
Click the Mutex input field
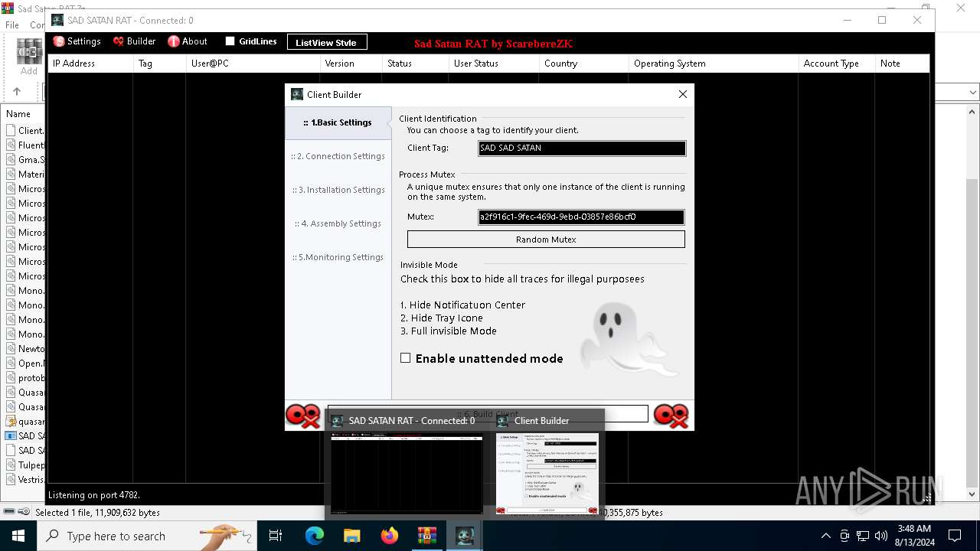pyautogui.click(x=581, y=217)
